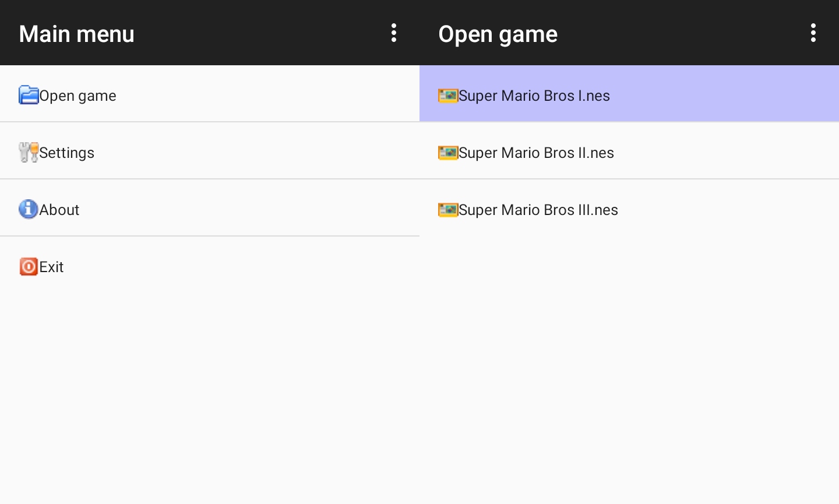Image resolution: width=839 pixels, height=504 pixels.
Task: Click the cartridge icon for Super Mario Bros I.nes
Action: (447, 95)
